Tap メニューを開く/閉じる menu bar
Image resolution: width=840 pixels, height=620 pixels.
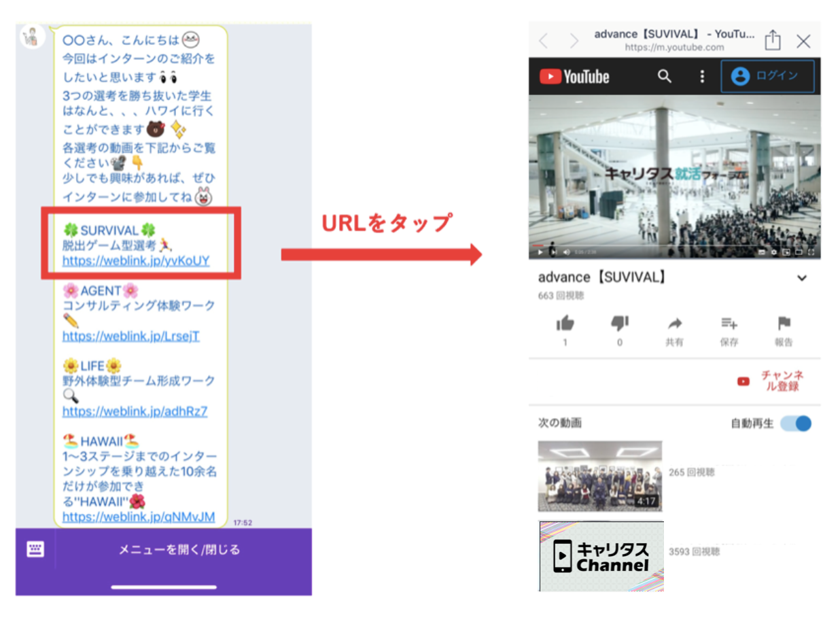click(x=180, y=549)
